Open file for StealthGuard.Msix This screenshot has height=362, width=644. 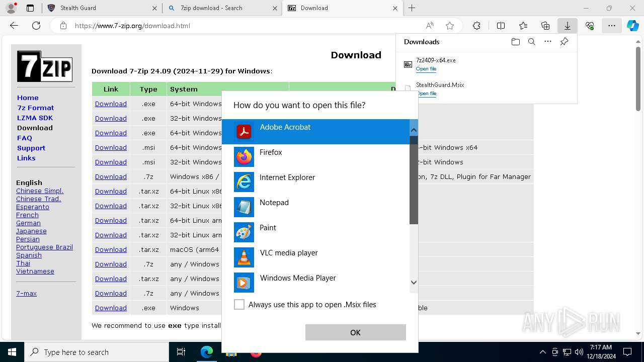(x=426, y=94)
